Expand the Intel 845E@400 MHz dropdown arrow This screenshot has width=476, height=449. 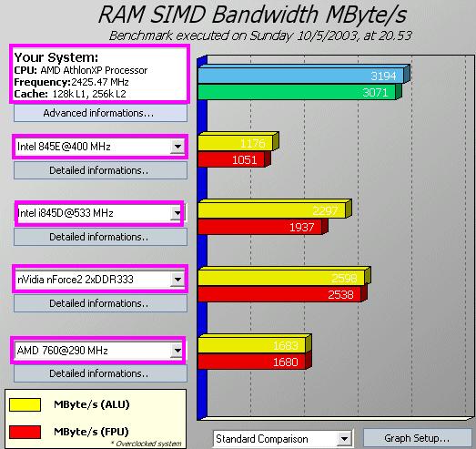point(177,147)
